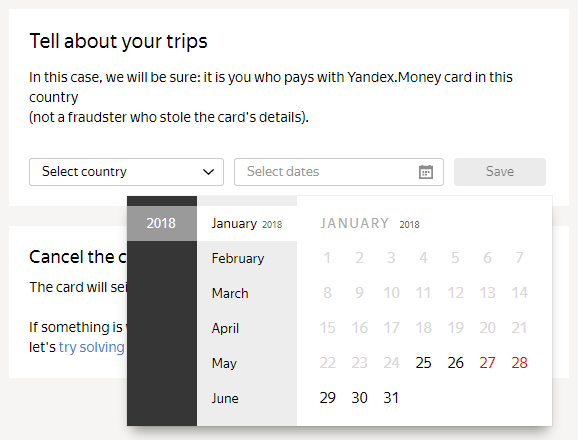The height and width of the screenshot is (440, 578).
Task: Focus the Select dates input field
Action: (339, 172)
